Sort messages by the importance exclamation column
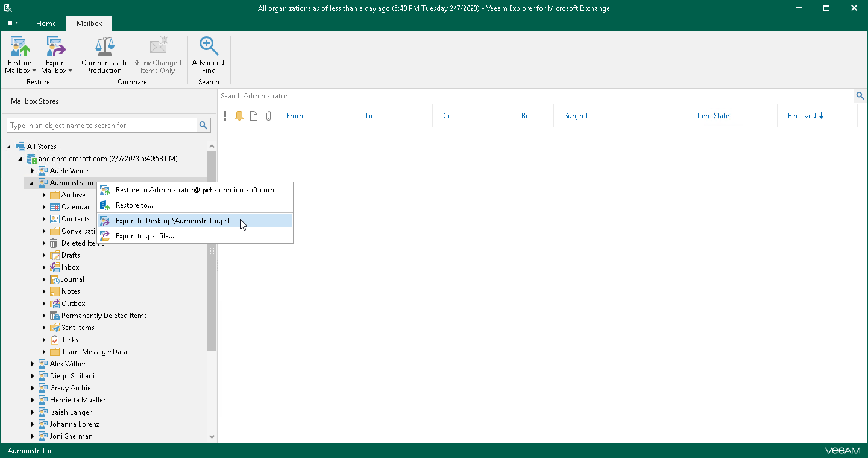The width and height of the screenshot is (868, 458). click(225, 115)
